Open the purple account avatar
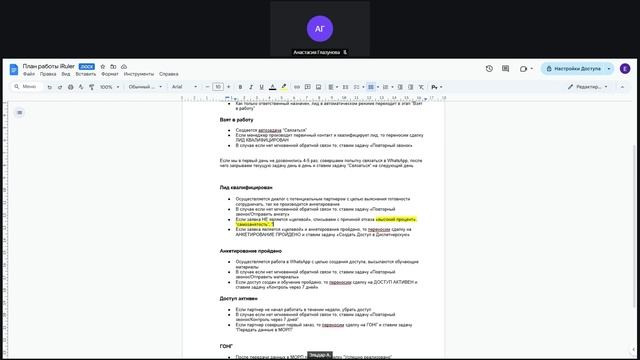640x360 pixels. click(625, 69)
